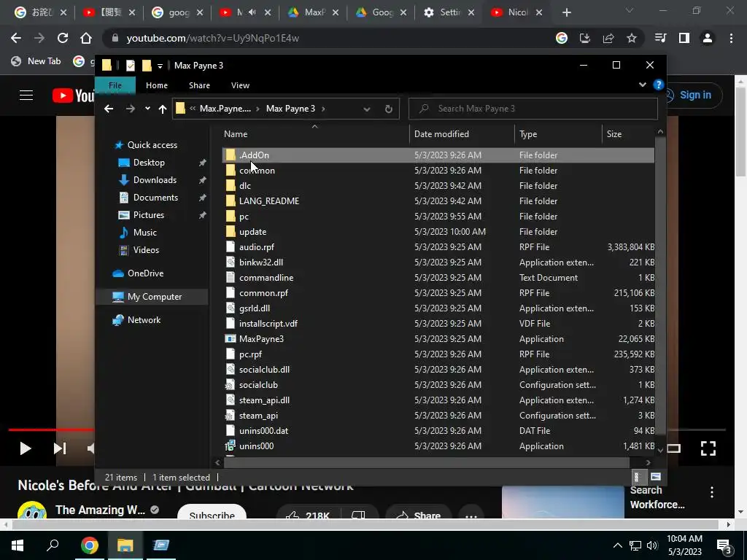Open Downloads in Quick access
The width and height of the screenshot is (747, 560).
pyautogui.click(x=155, y=180)
